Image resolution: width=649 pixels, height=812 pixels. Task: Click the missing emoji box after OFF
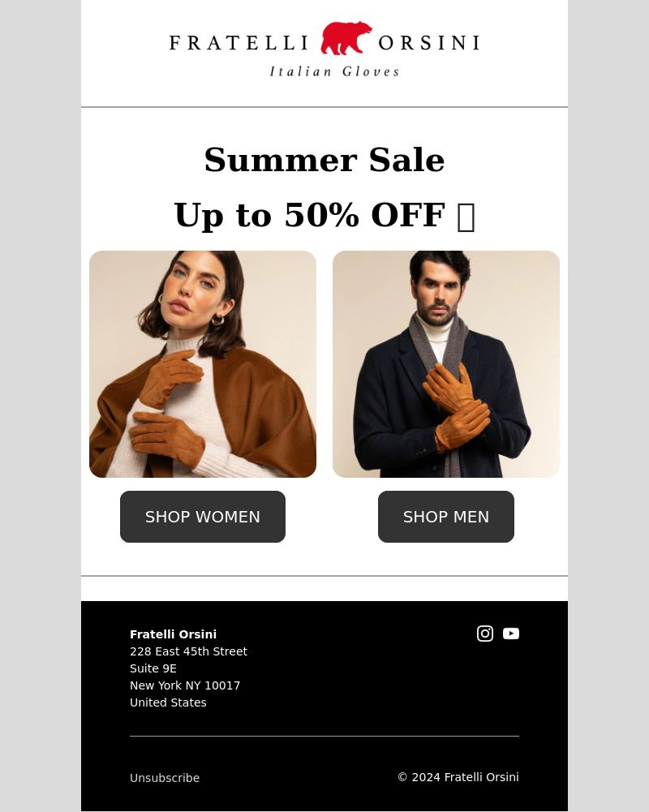(x=466, y=217)
